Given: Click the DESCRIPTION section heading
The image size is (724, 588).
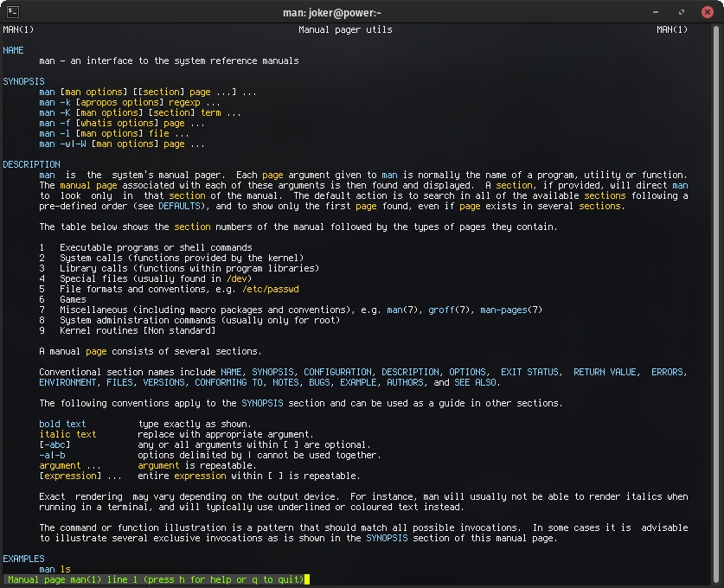Looking at the screenshot, I should [x=31, y=165].
